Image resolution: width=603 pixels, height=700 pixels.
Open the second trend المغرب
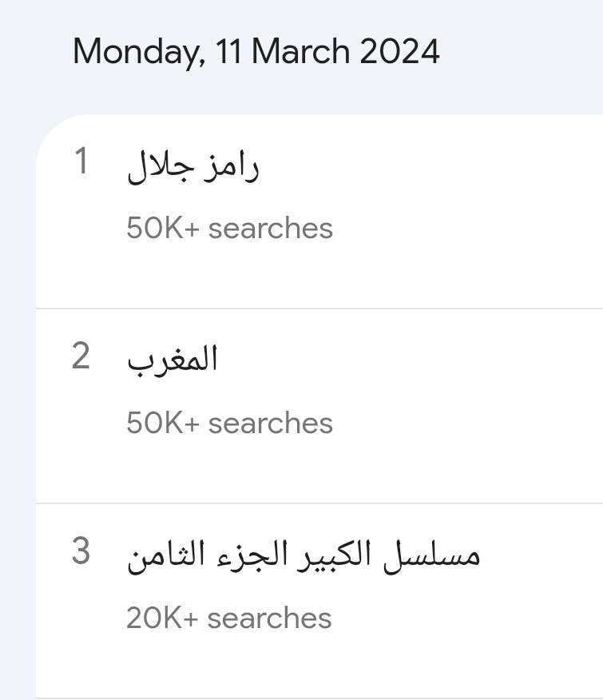(x=173, y=360)
